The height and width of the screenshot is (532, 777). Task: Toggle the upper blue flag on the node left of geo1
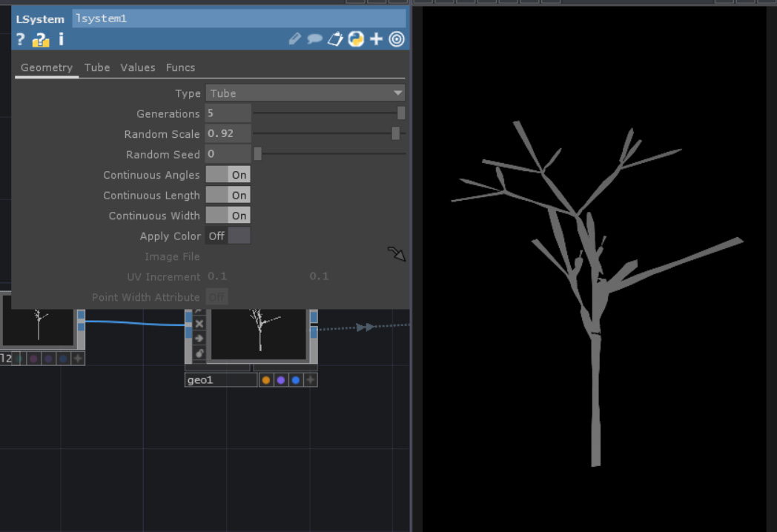coord(82,315)
